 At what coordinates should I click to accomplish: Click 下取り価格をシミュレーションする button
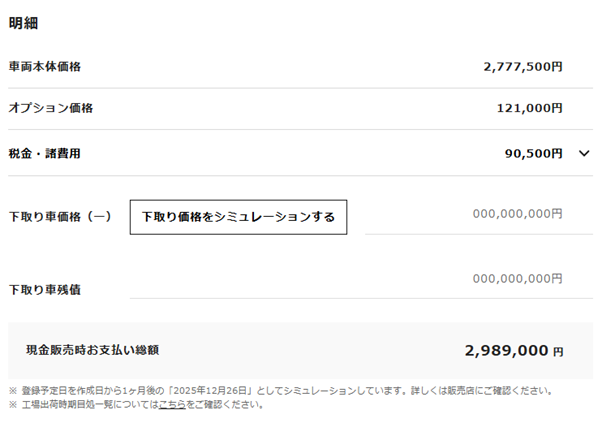(x=238, y=216)
